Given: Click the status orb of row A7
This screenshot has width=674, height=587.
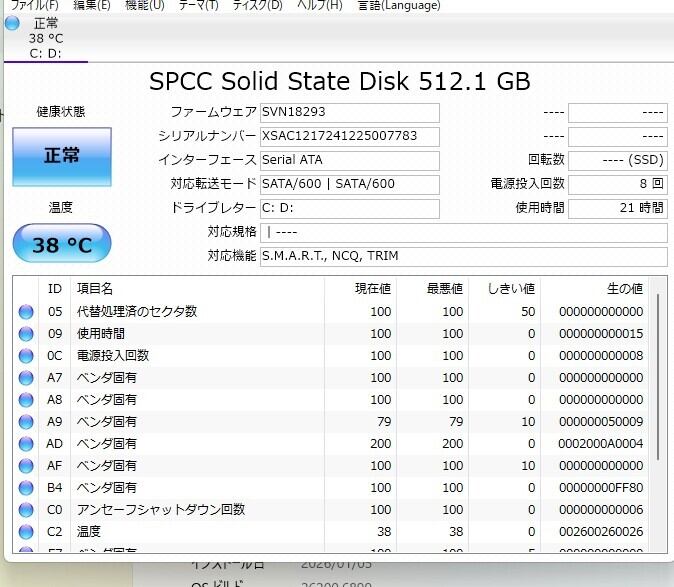Looking at the screenshot, I should [x=26, y=378].
